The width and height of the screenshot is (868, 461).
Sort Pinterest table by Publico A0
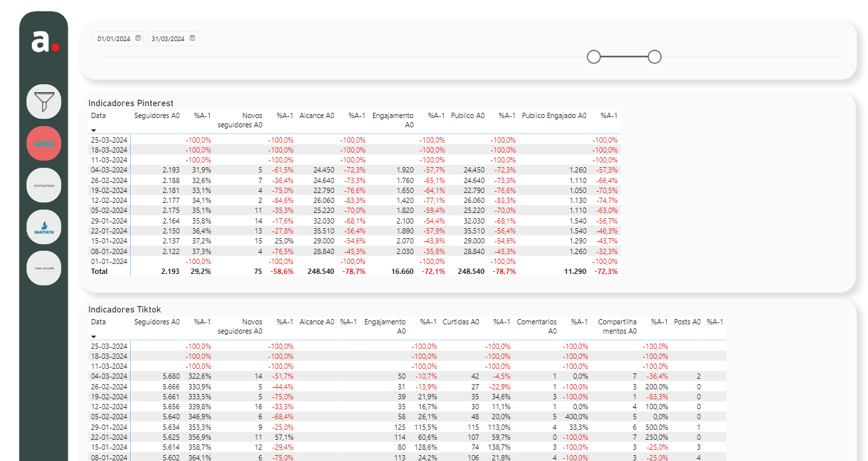[x=468, y=115]
